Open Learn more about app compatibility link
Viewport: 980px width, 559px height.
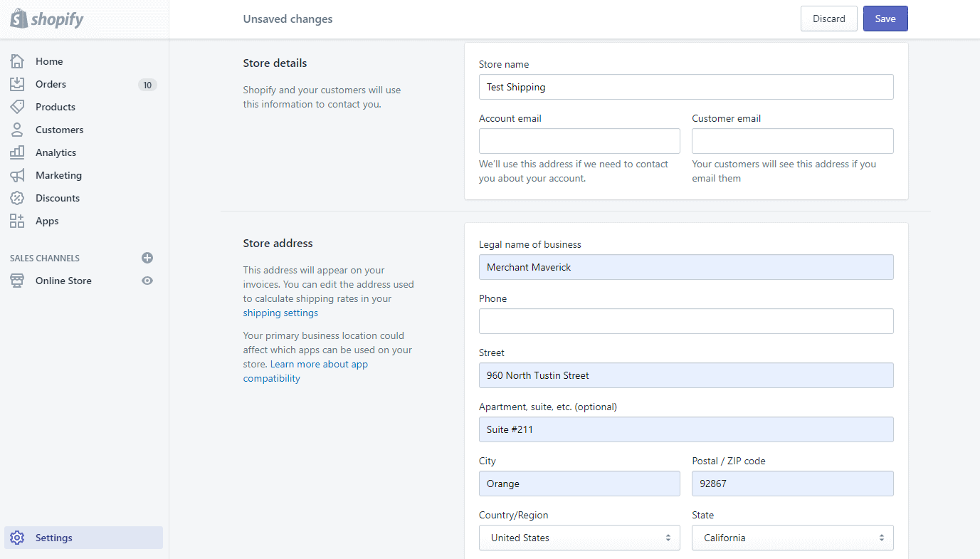point(306,371)
